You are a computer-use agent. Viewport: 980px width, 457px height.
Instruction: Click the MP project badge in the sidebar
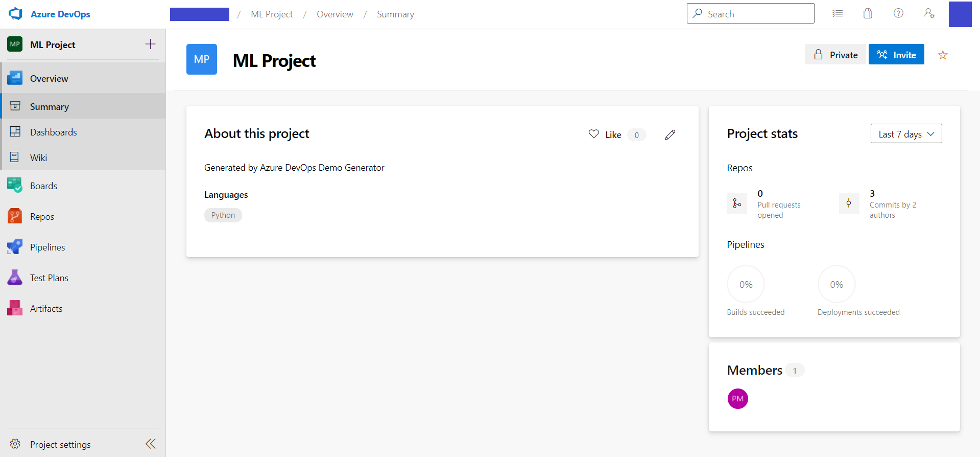15,44
